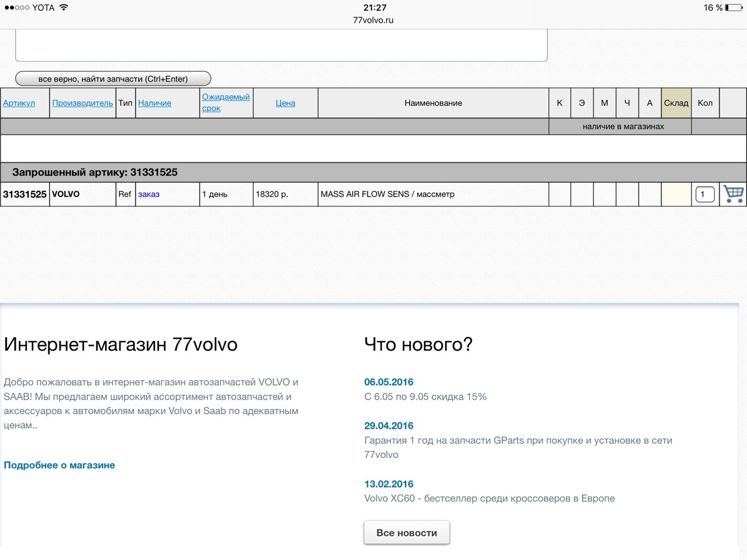Click the 'Кол' column header
Viewport: 747px width, 560px height.
click(x=705, y=103)
